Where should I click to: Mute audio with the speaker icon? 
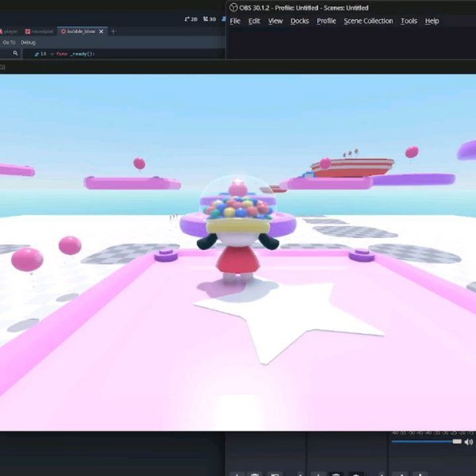coord(468,442)
